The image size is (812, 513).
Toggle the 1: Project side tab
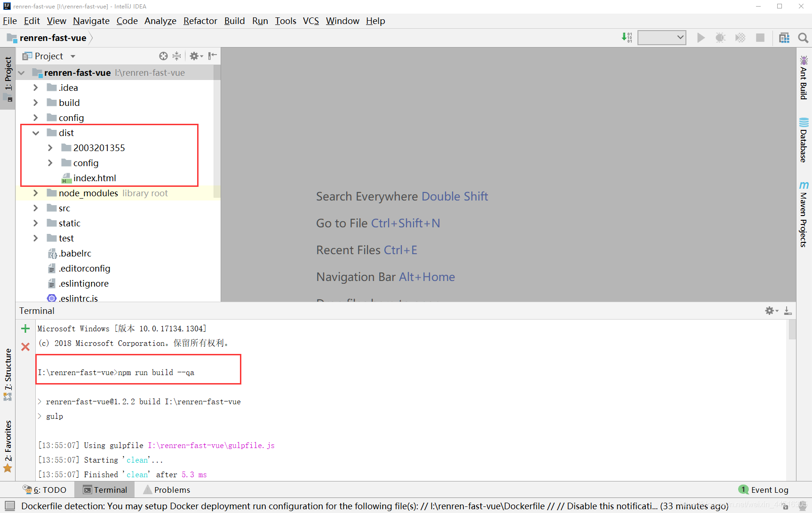click(x=8, y=78)
